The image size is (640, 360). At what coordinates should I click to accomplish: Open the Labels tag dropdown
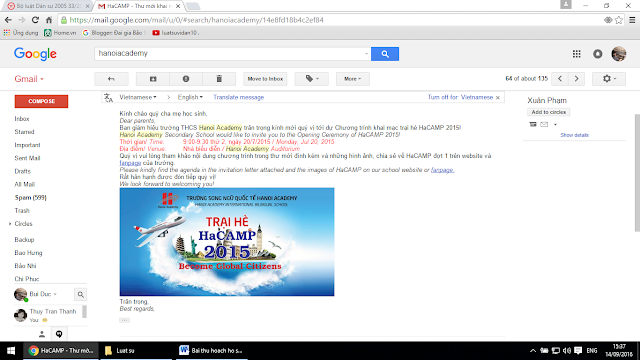coord(311,79)
